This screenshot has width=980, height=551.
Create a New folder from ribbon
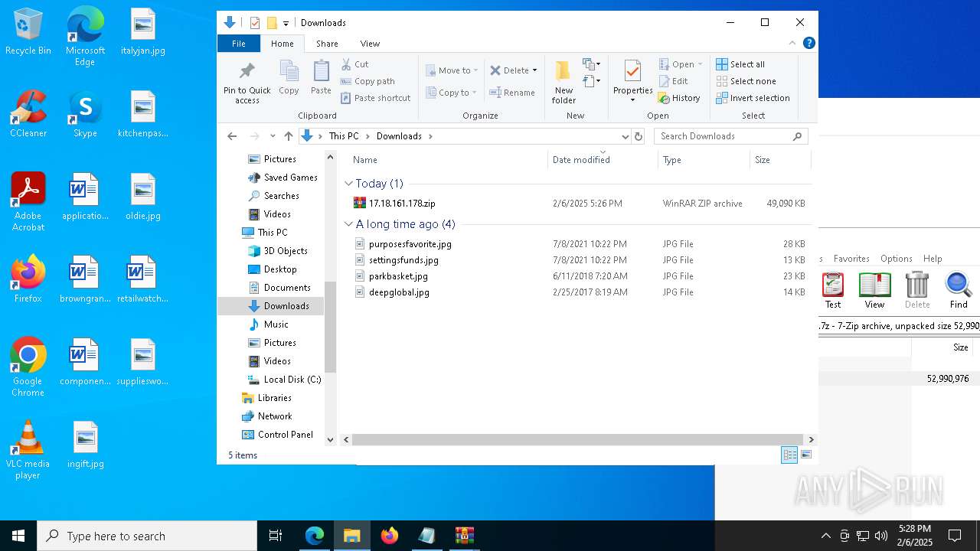pyautogui.click(x=563, y=82)
